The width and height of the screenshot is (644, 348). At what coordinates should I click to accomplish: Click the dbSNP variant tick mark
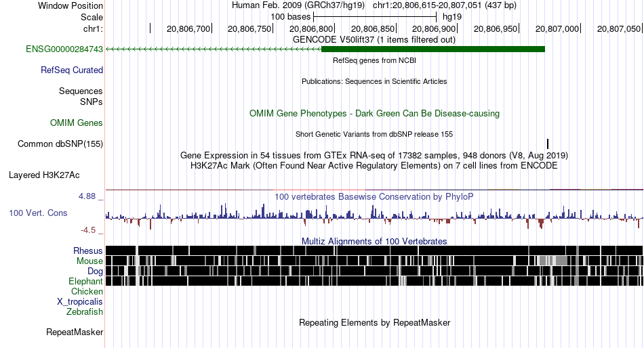(548, 144)
